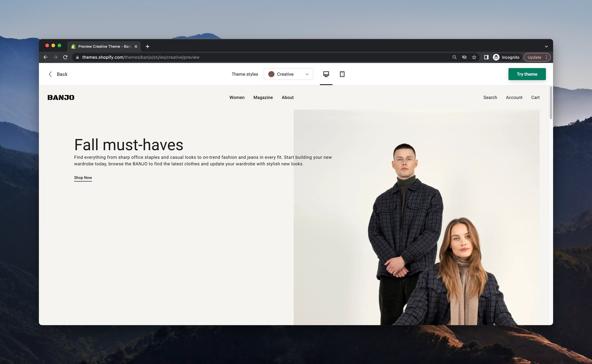The image size is (592, 364).
Task: Click the Try theme button
Action: 527,74
